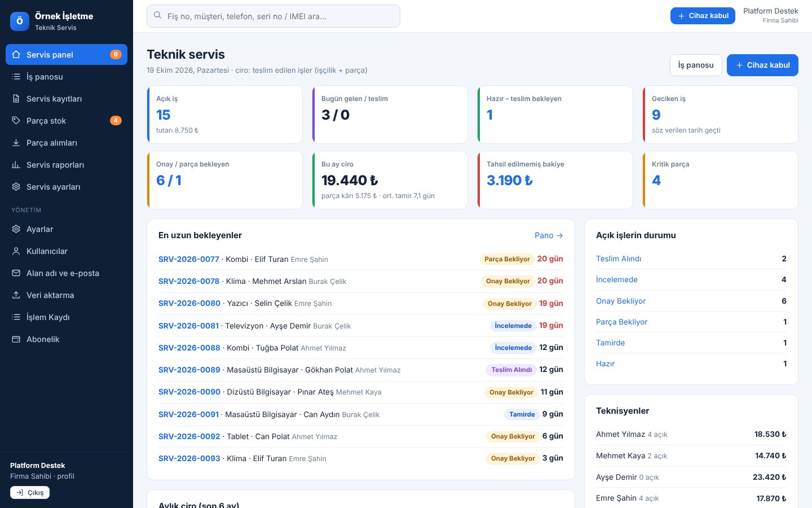Click the Parça Bekliyor status link in Açık işlerin durumu
This screenshot has height=508, width=812.
coord(621,322)
